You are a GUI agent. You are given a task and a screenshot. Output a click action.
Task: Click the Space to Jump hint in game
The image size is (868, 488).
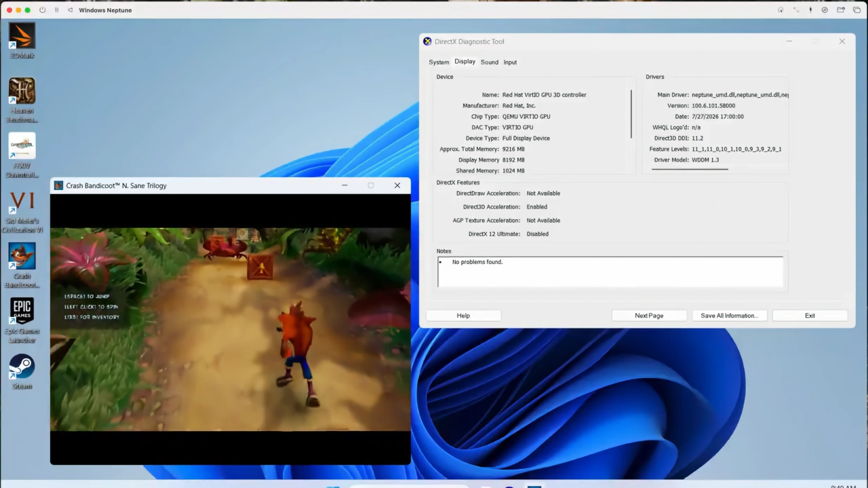pyautogui.click(x=87, y=297)
